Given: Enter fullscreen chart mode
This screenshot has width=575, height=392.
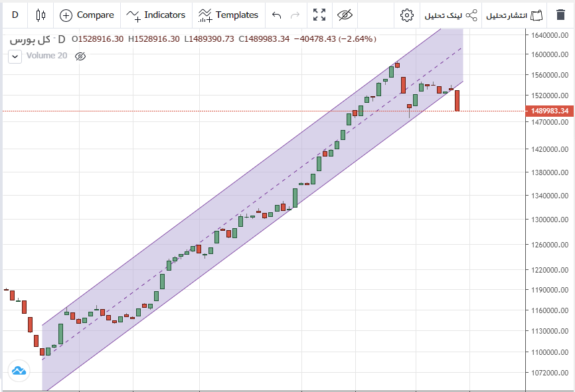Looking at the screenshot, I should 319,15.
